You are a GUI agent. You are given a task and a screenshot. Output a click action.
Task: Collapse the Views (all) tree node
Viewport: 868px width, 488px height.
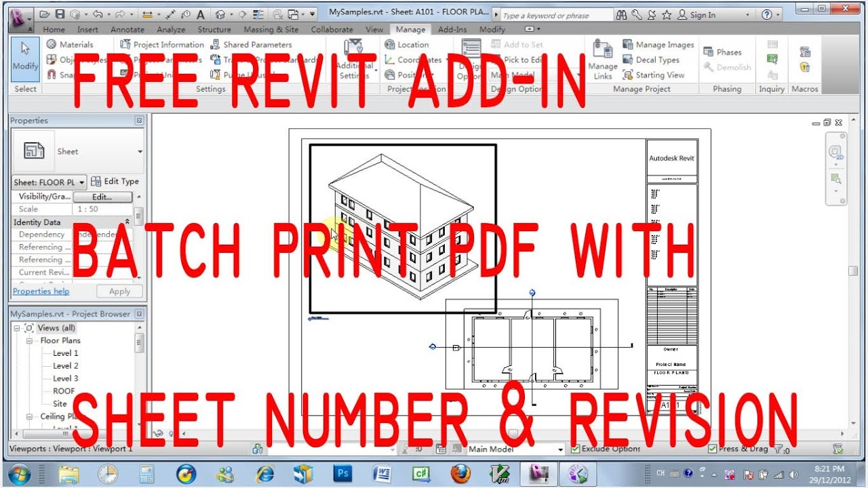pos(16,328)
